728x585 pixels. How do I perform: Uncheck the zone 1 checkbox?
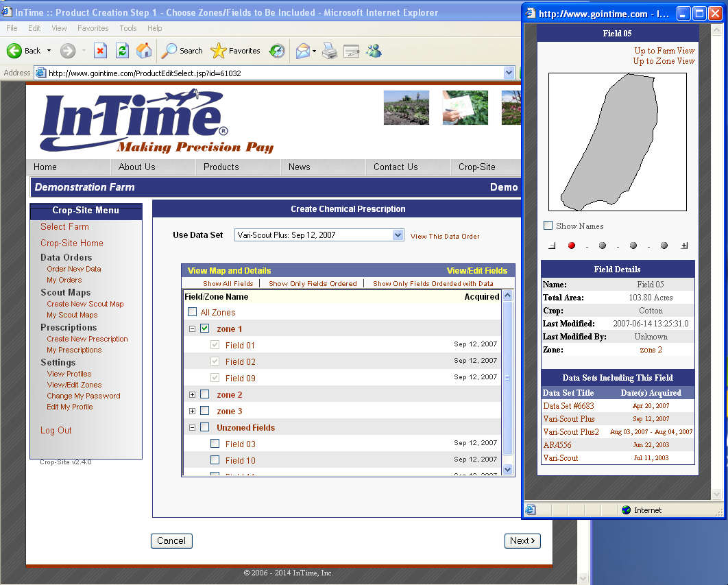[205, 329]
